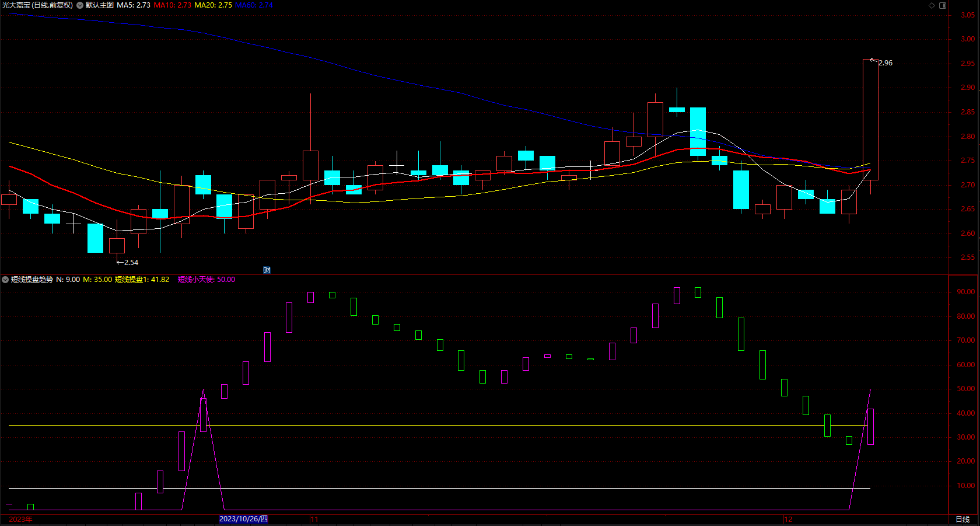Viewport: 980px width, 526px height.
Task: Click the 默认主图 label
Action: (x=100, y=5)
